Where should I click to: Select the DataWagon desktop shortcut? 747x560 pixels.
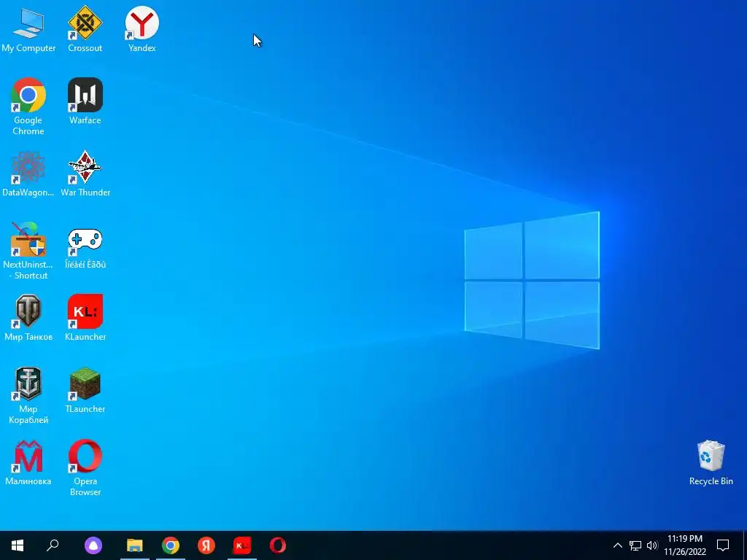click(x=28, y=174)
